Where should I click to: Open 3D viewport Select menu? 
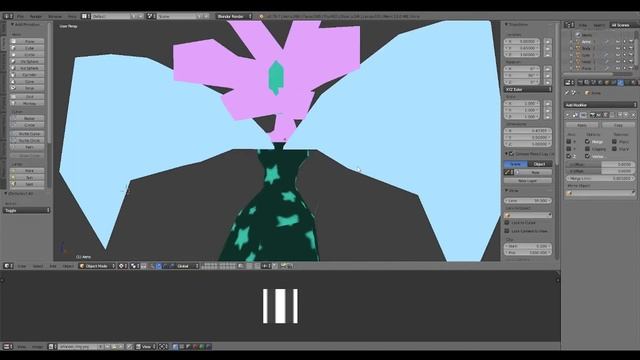(x=38, y=266)
